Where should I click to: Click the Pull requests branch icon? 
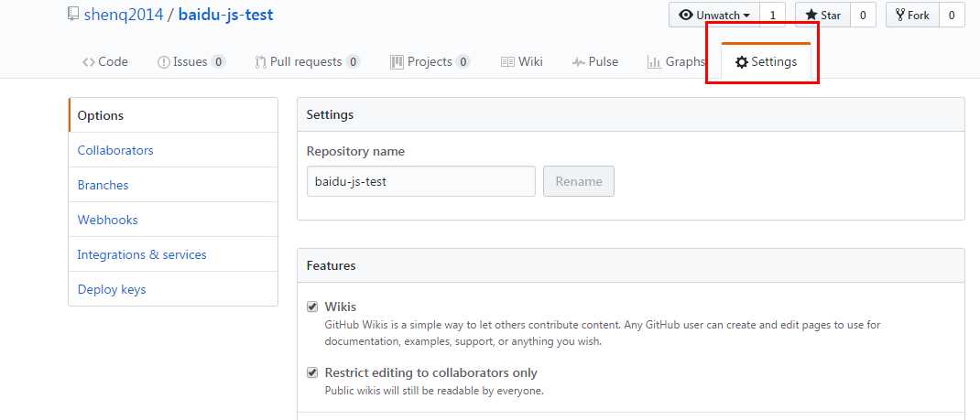(261, 62)
